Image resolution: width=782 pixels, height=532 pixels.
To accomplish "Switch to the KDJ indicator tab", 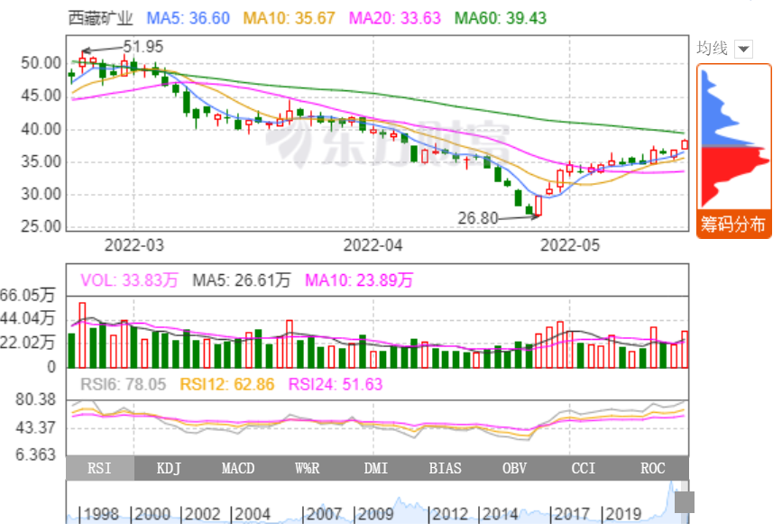I will pyautogui.click(x=169, y=468).
